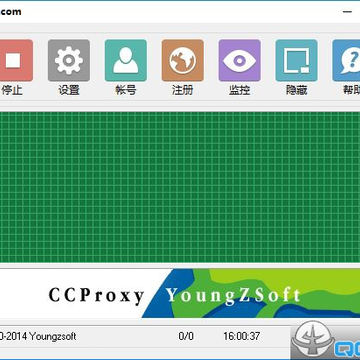Image resolution: width=360 pixels, height=360 pixels.
Task: Click the Youngzsoft copyright status text
Action: point(38,336)
